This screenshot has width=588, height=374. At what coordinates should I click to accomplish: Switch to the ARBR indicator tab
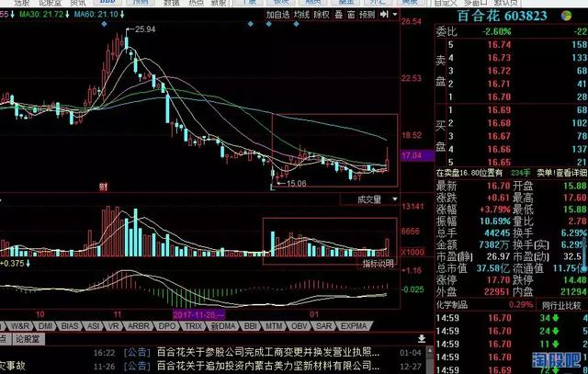tap(139, 326)
